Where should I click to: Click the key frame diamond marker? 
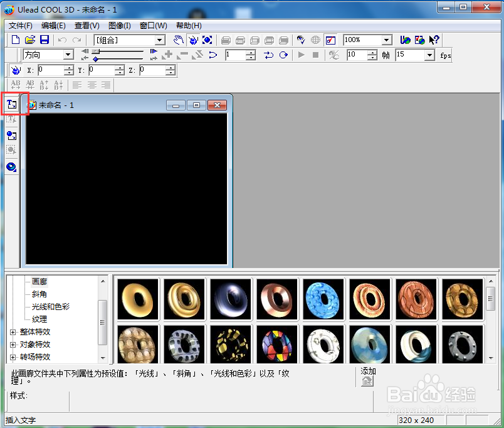[x=95, y=59]
